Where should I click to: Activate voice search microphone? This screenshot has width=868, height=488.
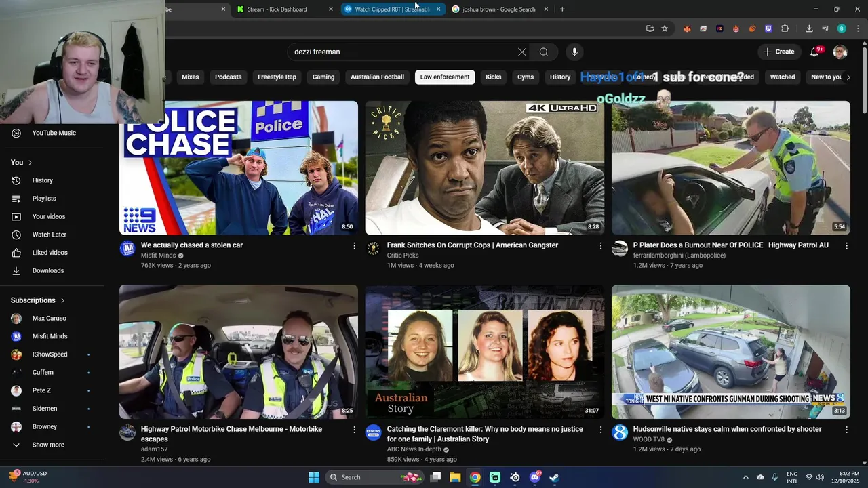click(574, 52)
